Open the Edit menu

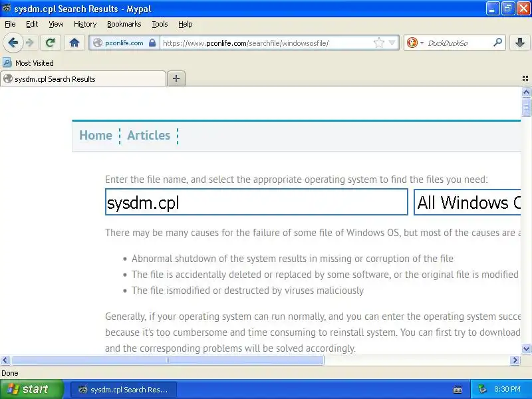[x=32, y=24]
